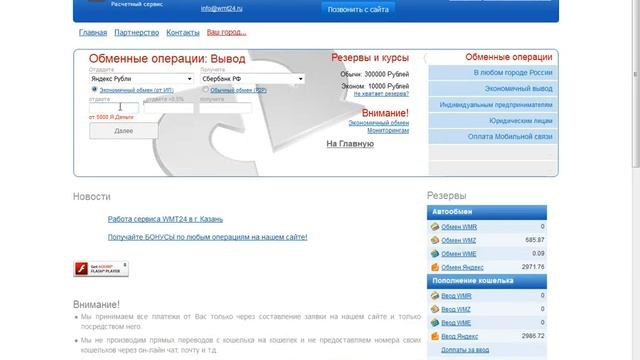Open Главная in the navigation menu
Image resolution: width=640 pixels, height=360 pixels.
93,33
